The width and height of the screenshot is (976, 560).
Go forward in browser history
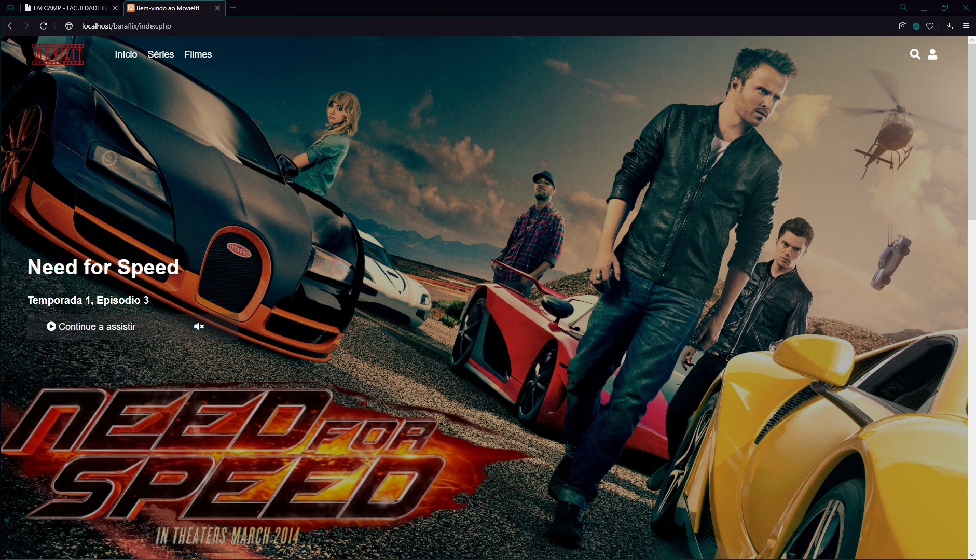[x=26, y=26]
